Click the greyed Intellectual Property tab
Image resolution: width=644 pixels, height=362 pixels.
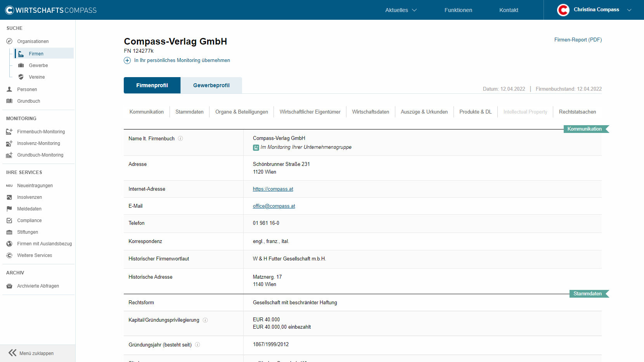pyautogui.click(x=525, y=112)
